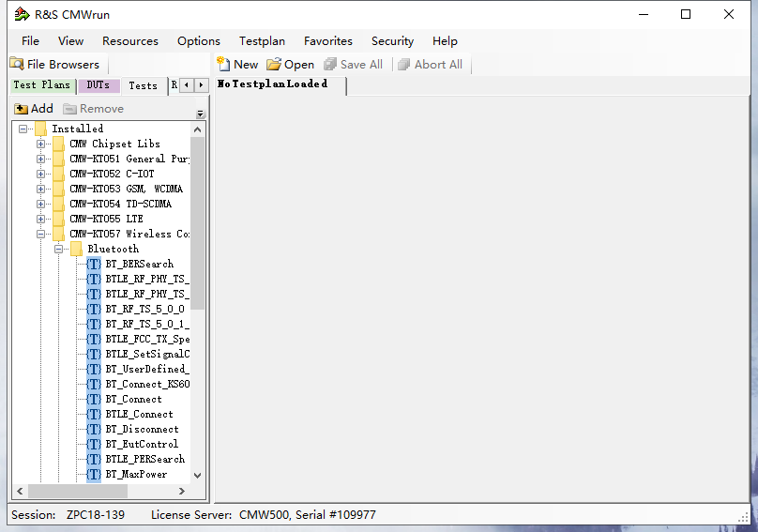
Task: Click the Installed folder icon
Action: (40, 129)
